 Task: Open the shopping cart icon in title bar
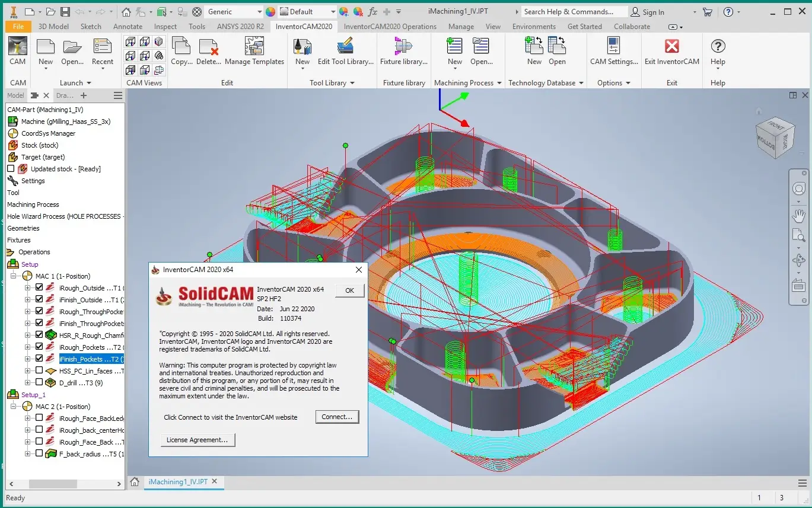[707, 12]
